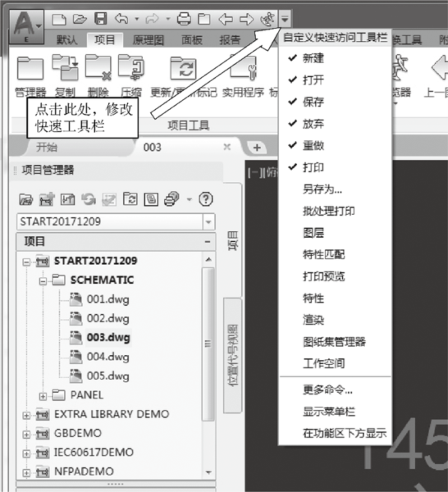Image resolution: width=448 pixels, height=492 pixels.
Task: Uncheck 重做 in quick access menu
Action: point(335,146)
